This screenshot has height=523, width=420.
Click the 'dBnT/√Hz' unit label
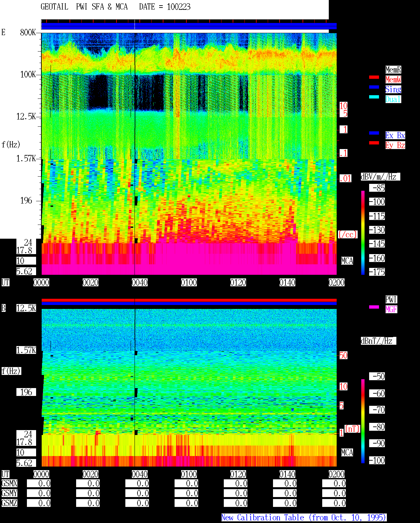[378, 341]
